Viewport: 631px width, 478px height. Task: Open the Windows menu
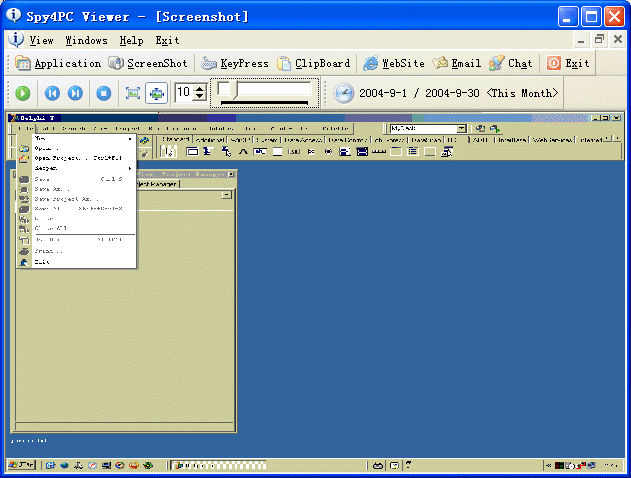(x=86, y=40)
